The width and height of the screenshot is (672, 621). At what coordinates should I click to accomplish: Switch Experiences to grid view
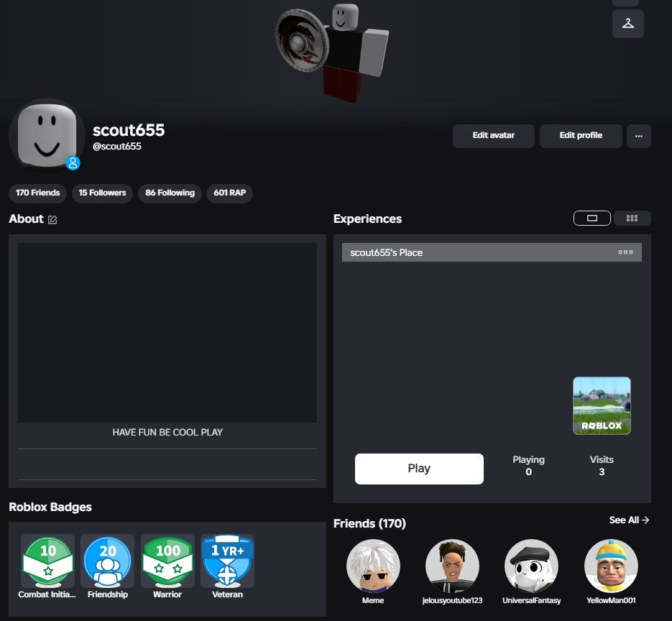(632, 218)
